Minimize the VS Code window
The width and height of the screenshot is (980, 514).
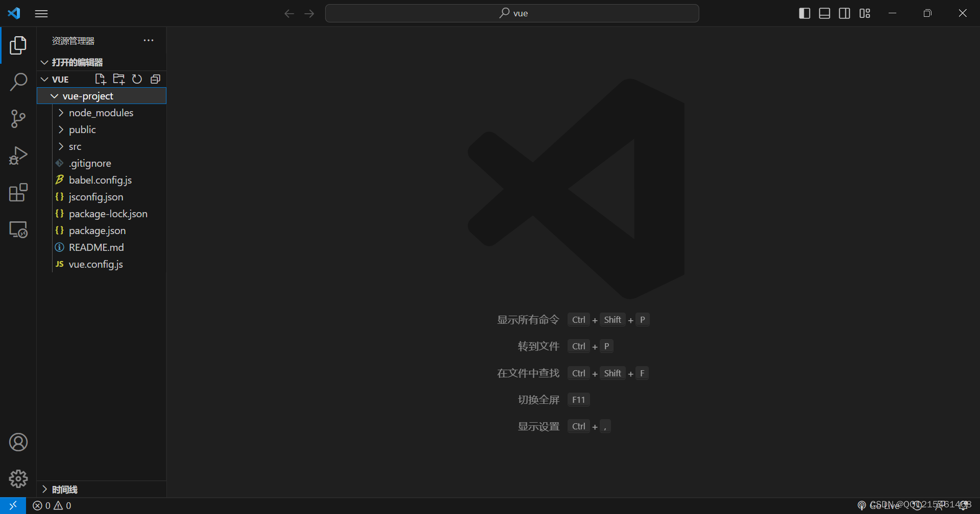coord(893,13)
